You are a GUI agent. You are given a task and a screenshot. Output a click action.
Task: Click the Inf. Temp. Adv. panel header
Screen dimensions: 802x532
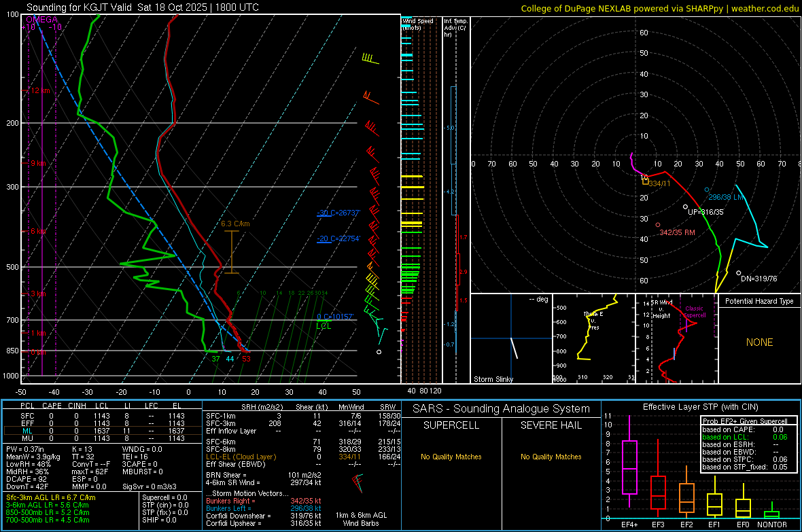455,28
